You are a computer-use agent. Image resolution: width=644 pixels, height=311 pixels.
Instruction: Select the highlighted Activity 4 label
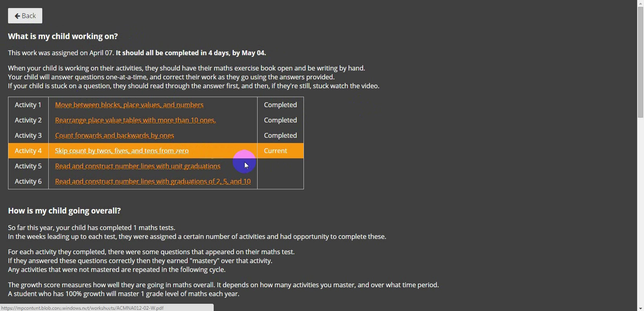tap(28, 151)
